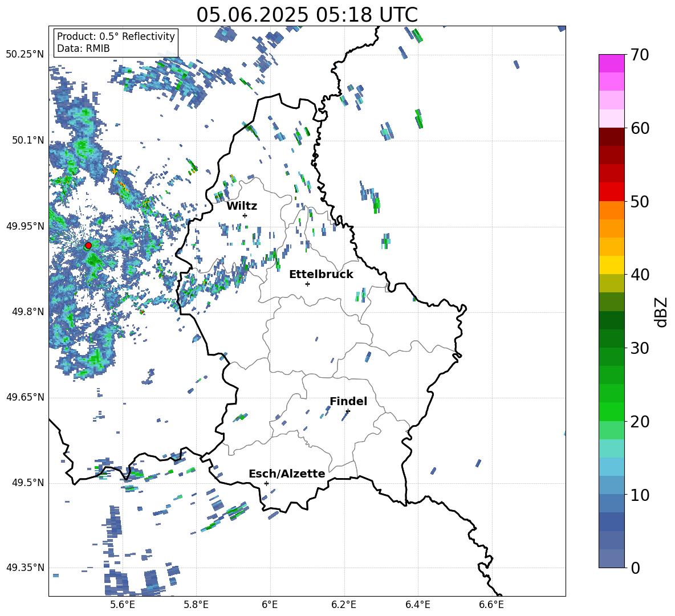Click the 20 tick label on colorbar
Viewport: 675px width, 616px height.
pyautogui.click(x=639, y=422)
